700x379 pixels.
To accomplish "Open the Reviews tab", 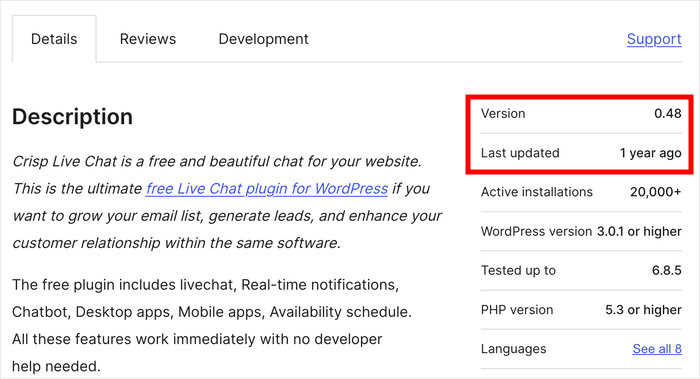I will tap(148, 39).
